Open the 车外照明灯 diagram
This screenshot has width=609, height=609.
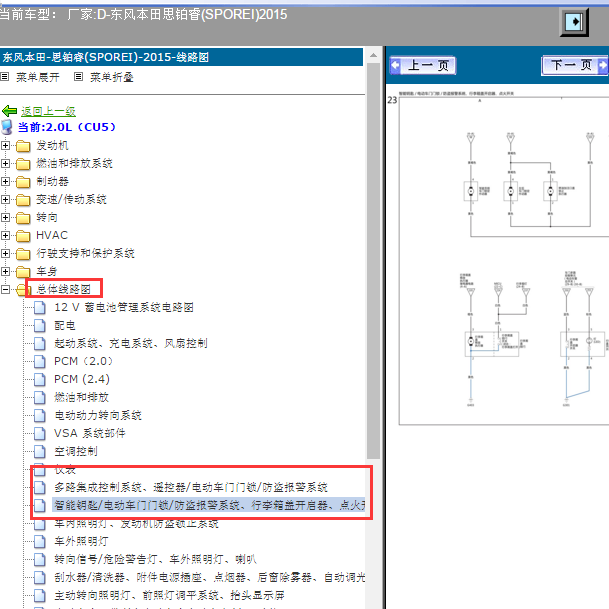tap(81, 541)
